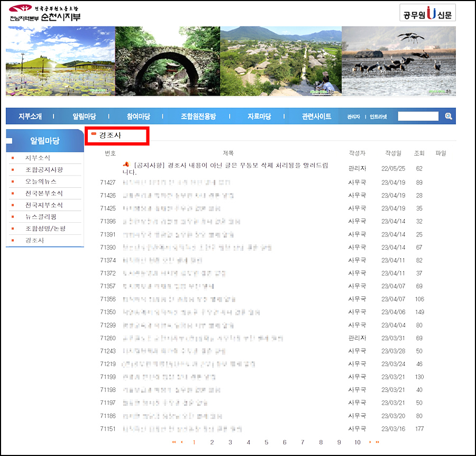Click the 순천시지부 union logo
This screenshot has height=456, width=476.
[x=44, y=13]
